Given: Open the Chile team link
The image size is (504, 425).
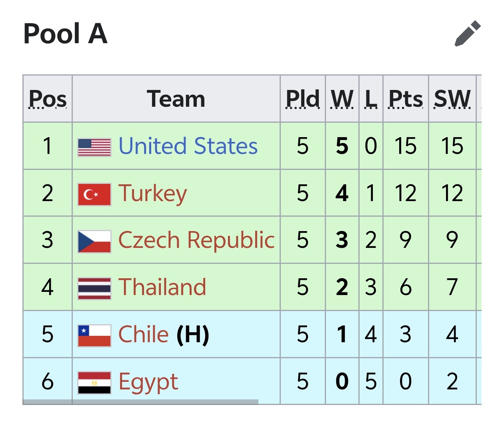Looking at the screenshot, I should coord(144,334).
